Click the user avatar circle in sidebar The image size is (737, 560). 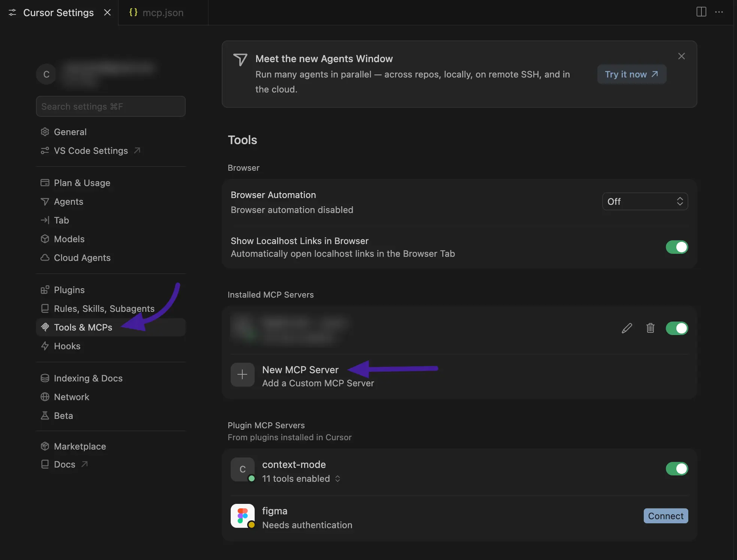click(46, 74)
